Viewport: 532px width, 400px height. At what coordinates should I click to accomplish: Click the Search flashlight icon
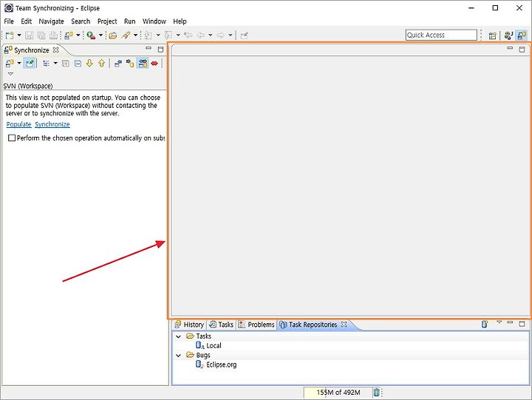[x=126, y=35]
